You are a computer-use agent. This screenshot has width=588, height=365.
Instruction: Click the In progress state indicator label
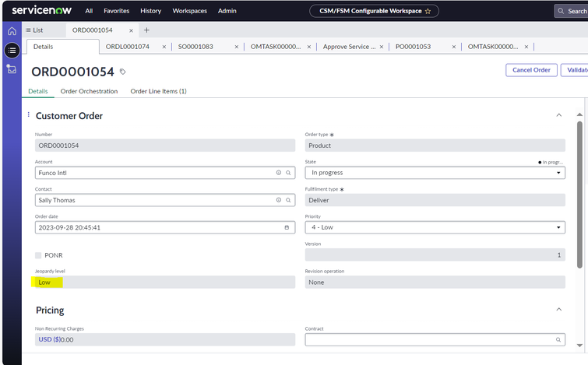(551, 162)
